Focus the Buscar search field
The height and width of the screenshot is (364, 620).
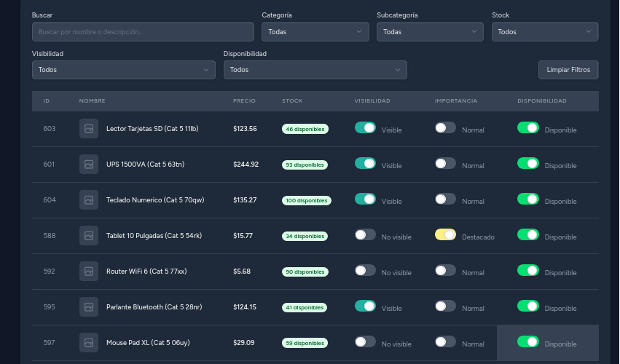click(143, 31)
